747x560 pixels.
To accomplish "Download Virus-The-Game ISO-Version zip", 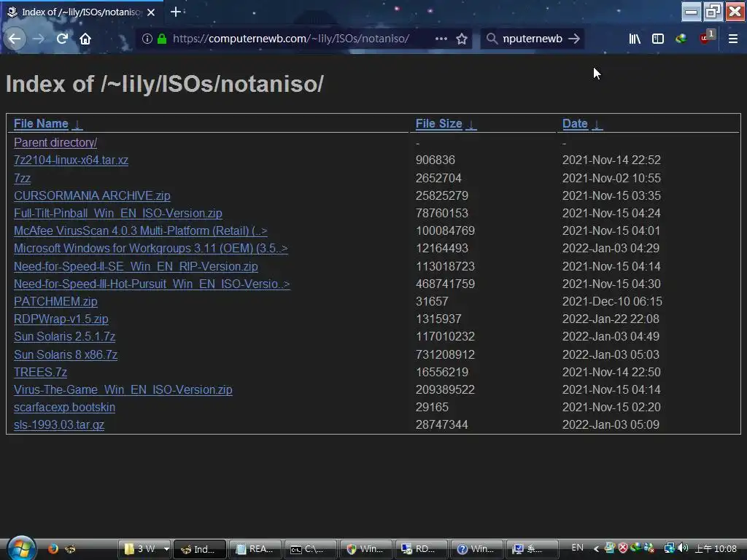I will 123,390.
